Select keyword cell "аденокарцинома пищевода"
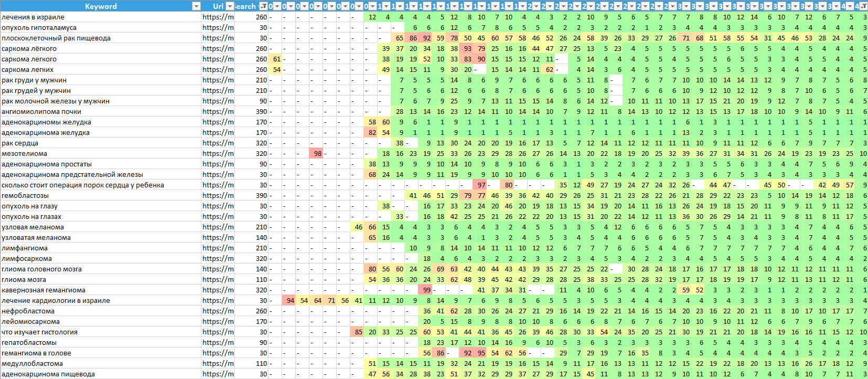868x379 pixels. pos(48,374)
